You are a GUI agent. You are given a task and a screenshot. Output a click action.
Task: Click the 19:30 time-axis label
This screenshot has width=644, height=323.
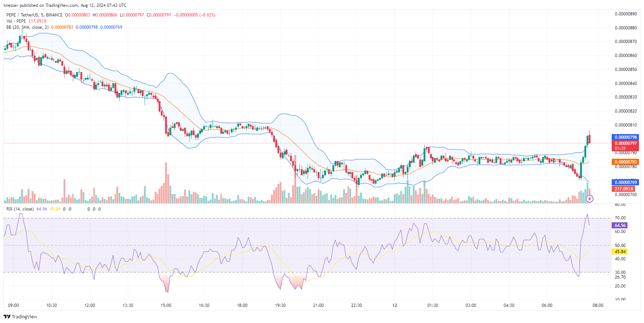(x=280, y=305)
